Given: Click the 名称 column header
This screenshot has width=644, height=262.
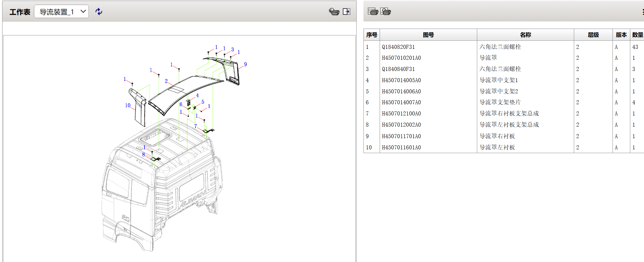Looking at the screenshot, I should point(525,35).
